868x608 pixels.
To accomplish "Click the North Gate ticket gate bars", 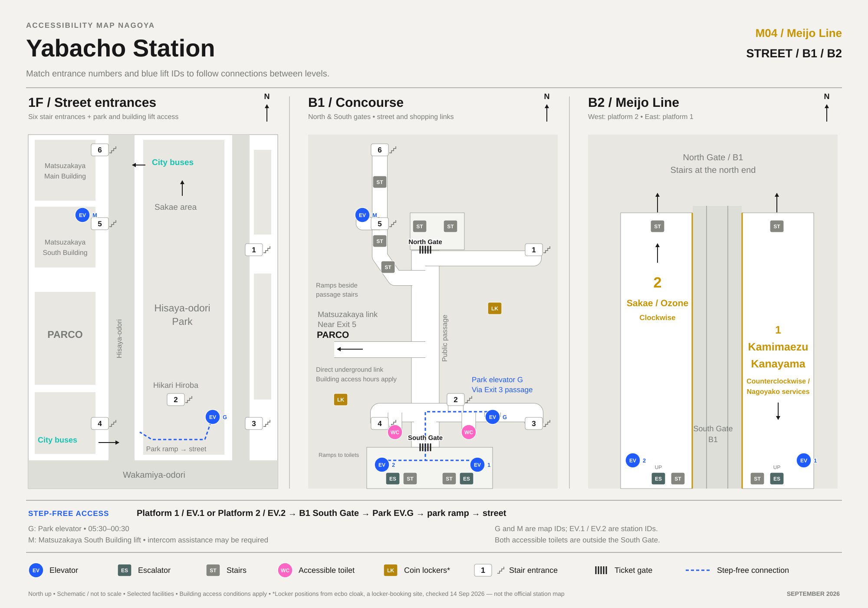I will [x=425, y=250].
